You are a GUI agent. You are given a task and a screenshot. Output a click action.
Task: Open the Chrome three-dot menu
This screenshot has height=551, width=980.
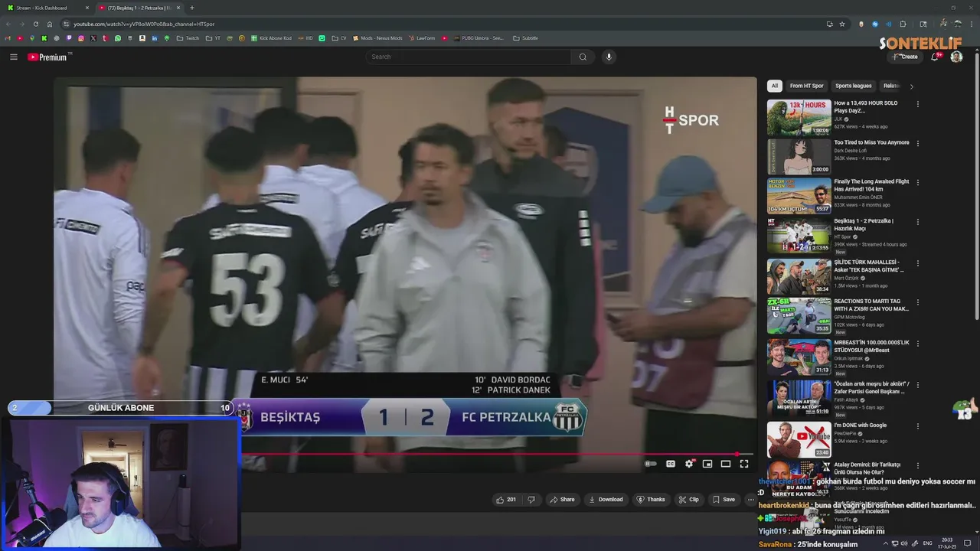[970, 24]
